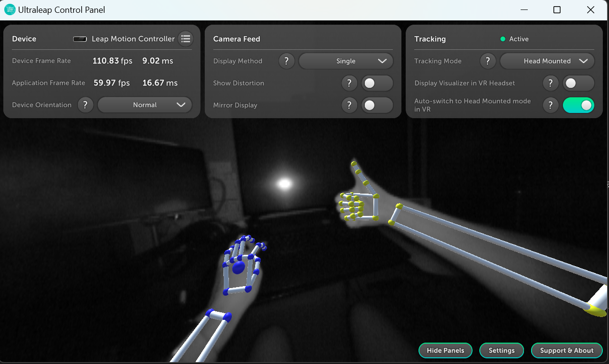Open the Settings button
The image size is (609, 364).
502,350
